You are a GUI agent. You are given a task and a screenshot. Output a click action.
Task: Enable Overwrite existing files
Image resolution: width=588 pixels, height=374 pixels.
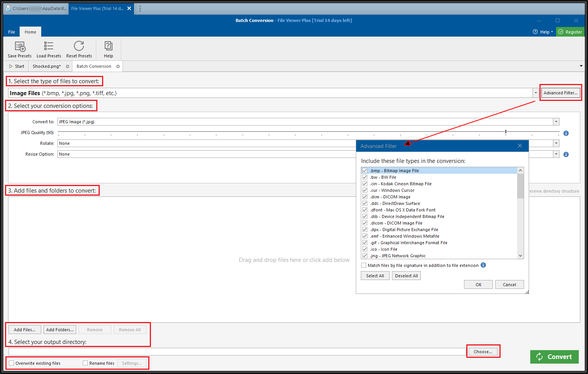pos(12,363)
